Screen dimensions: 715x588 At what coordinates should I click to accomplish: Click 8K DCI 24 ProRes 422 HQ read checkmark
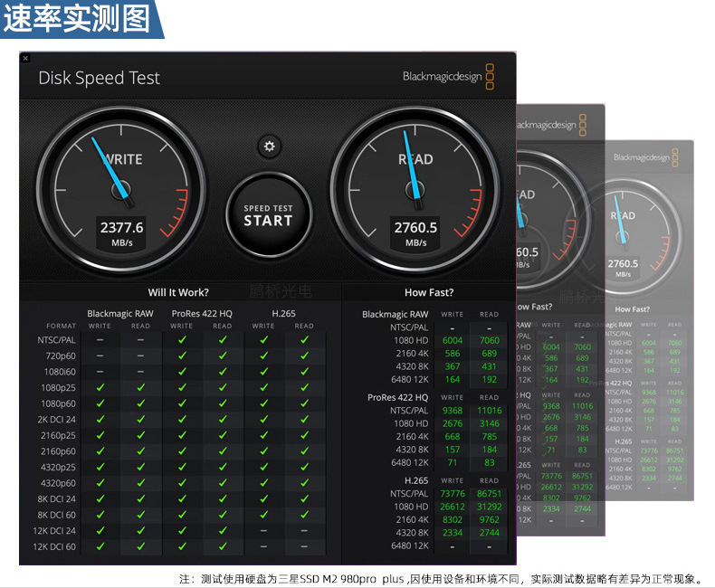tap(223, 498)
